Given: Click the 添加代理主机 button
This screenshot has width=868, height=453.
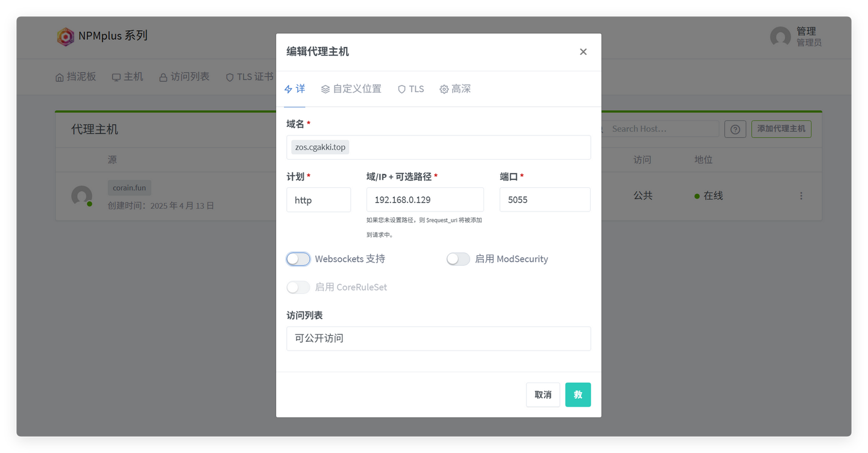Looking at the screenshot, I should (781, 128).
